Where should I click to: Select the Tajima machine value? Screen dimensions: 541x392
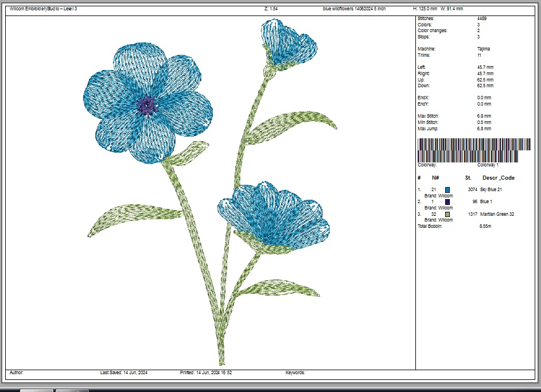tap(484, 49)
